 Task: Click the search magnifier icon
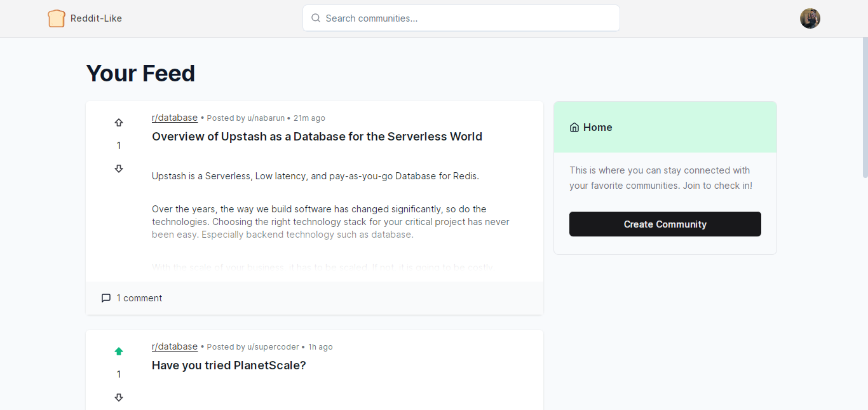pos(316,18)
